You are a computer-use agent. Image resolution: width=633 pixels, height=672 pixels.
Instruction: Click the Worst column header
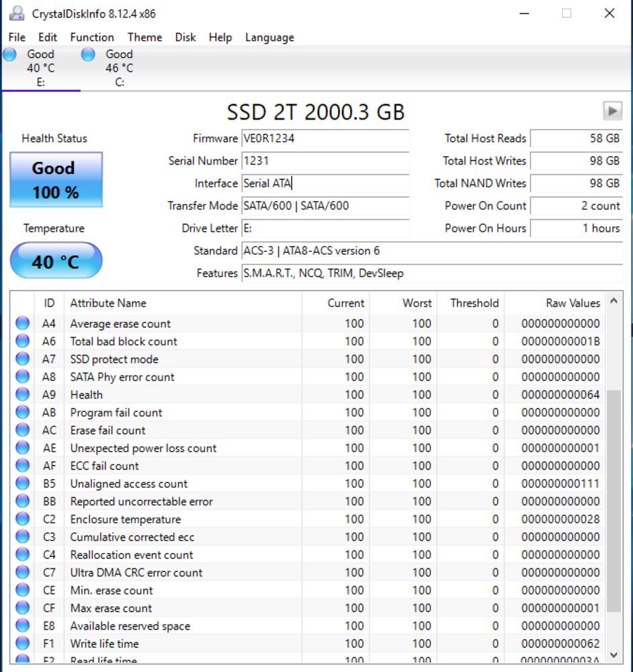403,303
